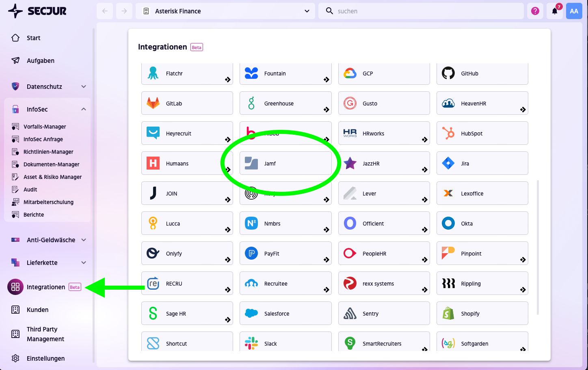Open the Pinpoint integration card

(482, 253)
